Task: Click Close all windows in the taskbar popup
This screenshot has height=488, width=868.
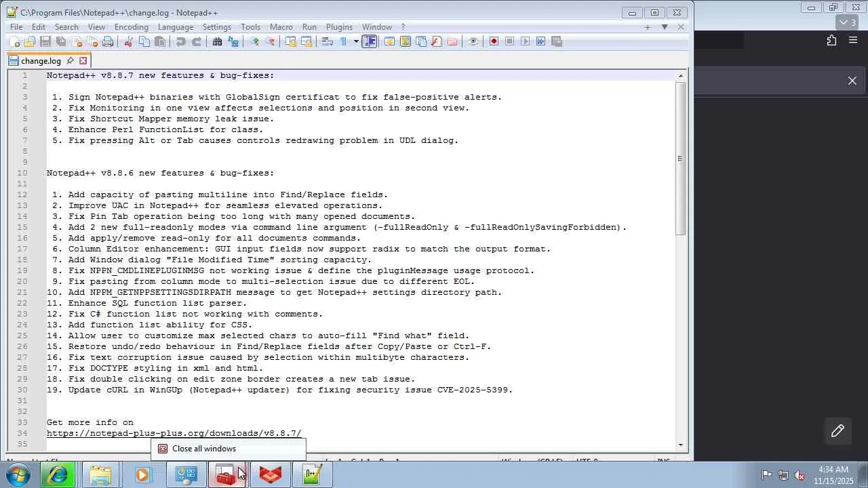Action: point(228,449)
